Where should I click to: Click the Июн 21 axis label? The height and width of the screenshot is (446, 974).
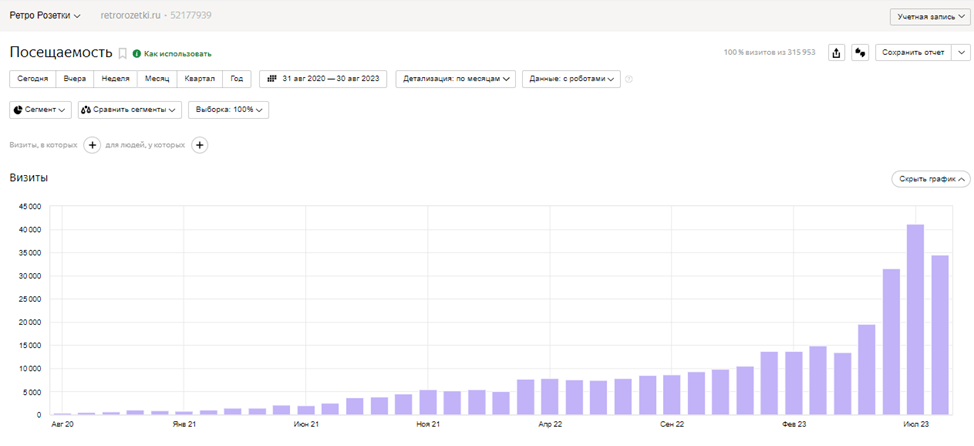point(306,425)
